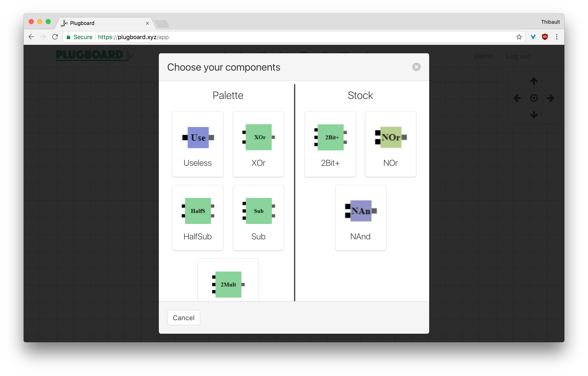Open Chrome's three-dot menu
588x376 pixels.
pyautogui.click(x=557, y=37)
